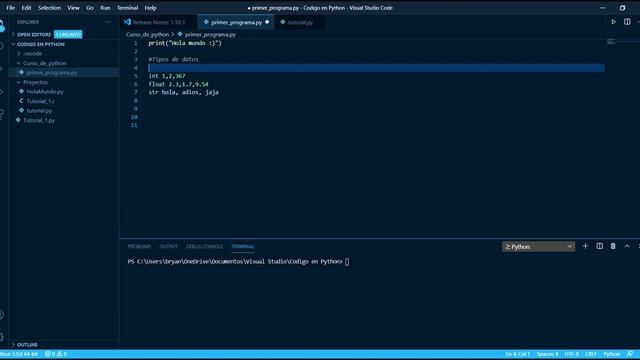
Task: Open the Terminal menu
Action: (x=127, y=8)
